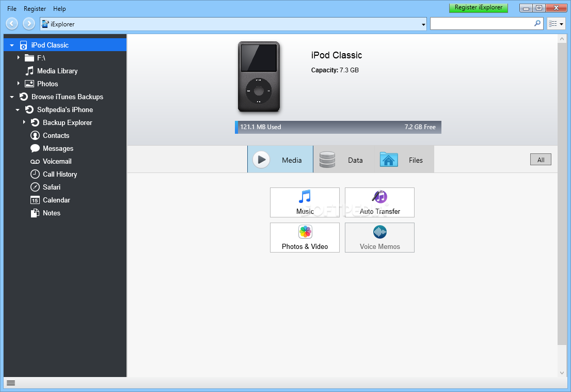Click the Softpedia's iPhone backup icon

29,109
